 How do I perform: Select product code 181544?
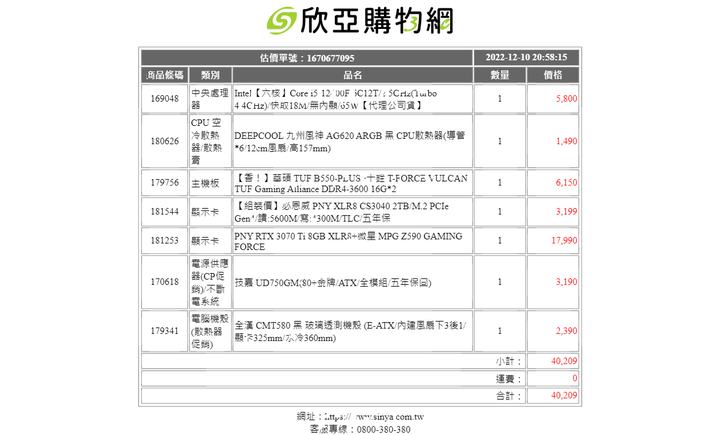click(x=164, y=212)
